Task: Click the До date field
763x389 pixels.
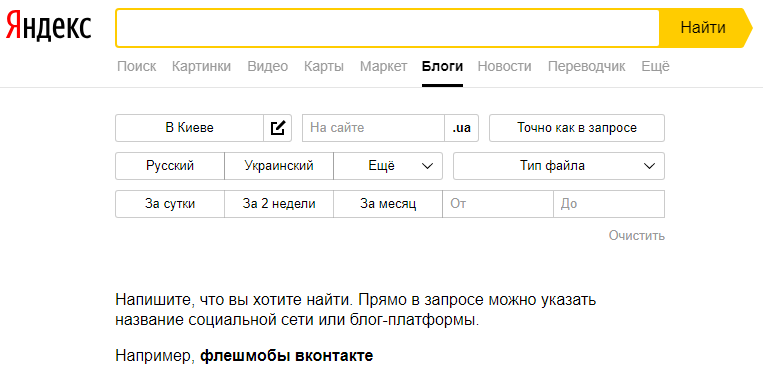Action: (x=609, y=204)
